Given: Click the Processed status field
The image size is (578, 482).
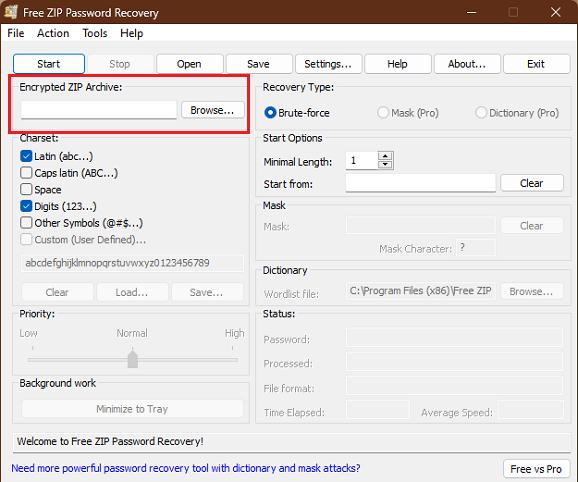Looking at the screenshot, I should [455, 362].
